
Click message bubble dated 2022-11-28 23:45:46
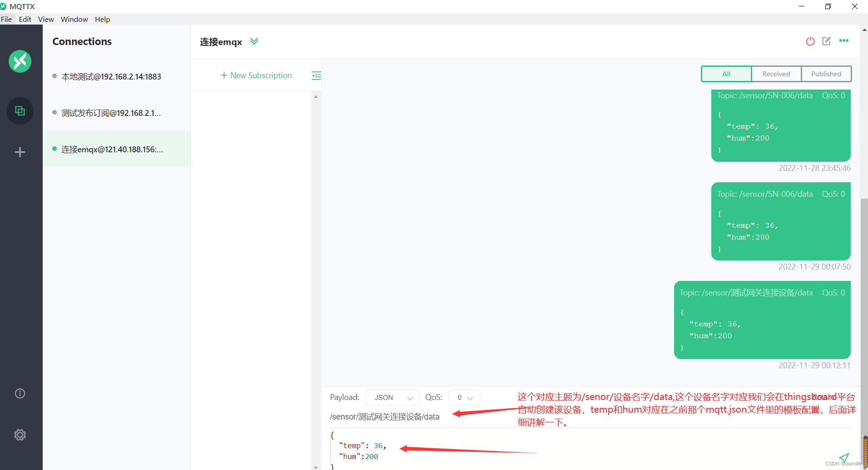pos(781,125)
